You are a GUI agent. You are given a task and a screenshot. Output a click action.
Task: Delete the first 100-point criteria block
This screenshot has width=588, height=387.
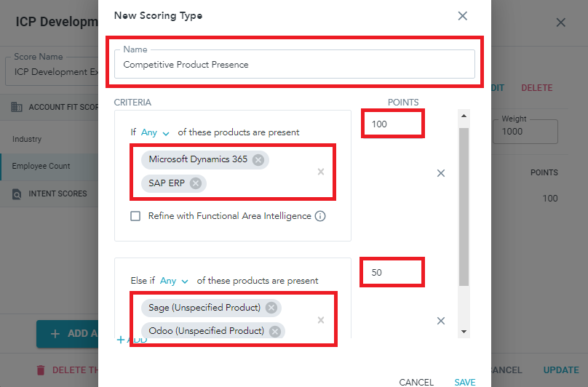coord(440,173)
